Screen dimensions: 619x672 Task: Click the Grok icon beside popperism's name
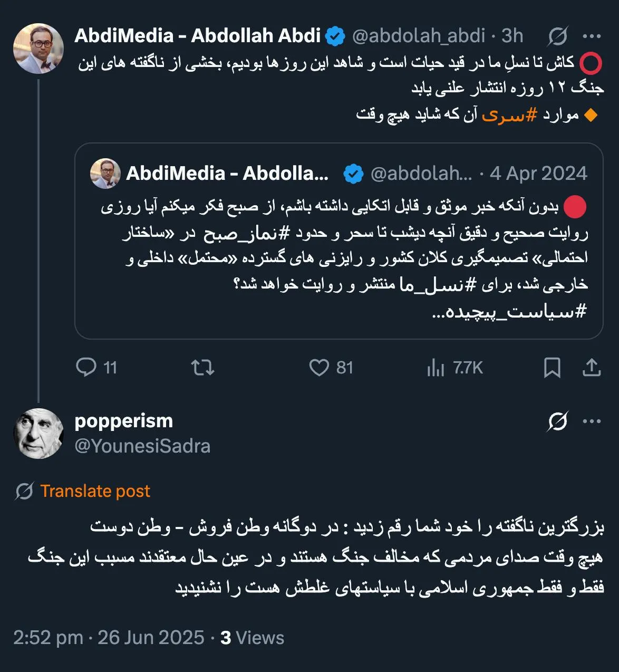pos(557,421)
